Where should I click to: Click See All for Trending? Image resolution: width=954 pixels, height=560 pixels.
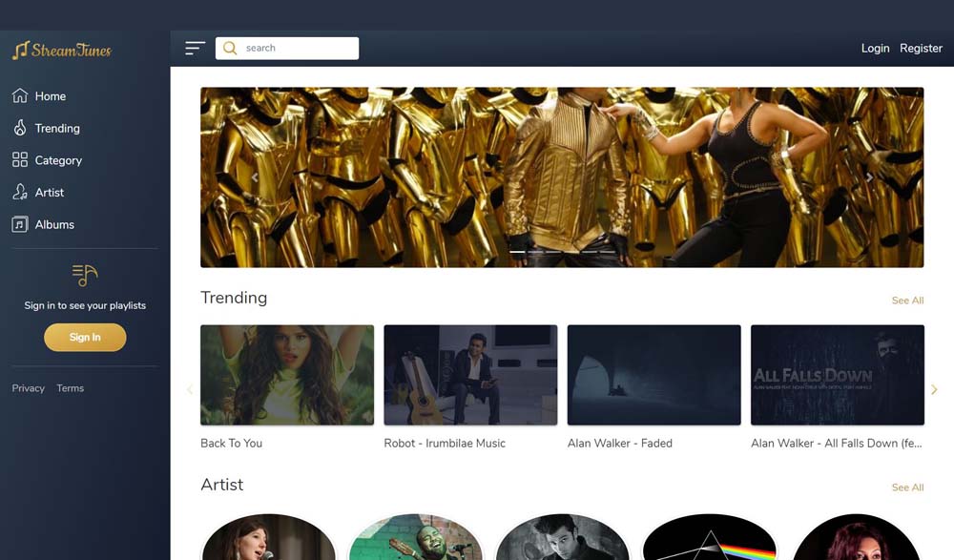click(x=907, y=301)
